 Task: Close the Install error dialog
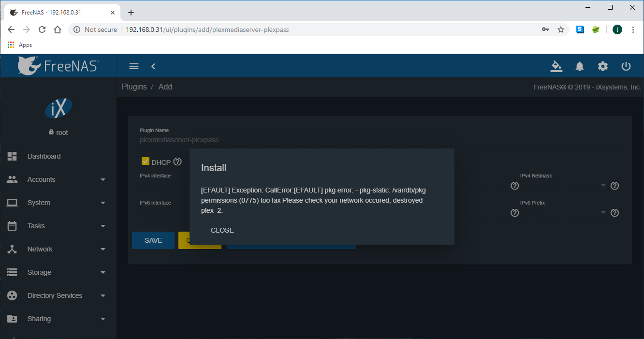point(222,230)
